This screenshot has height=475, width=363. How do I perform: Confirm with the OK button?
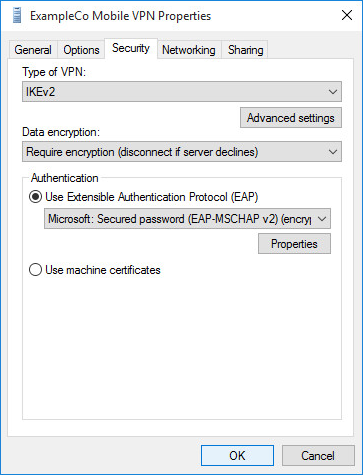tap(237, 455)
